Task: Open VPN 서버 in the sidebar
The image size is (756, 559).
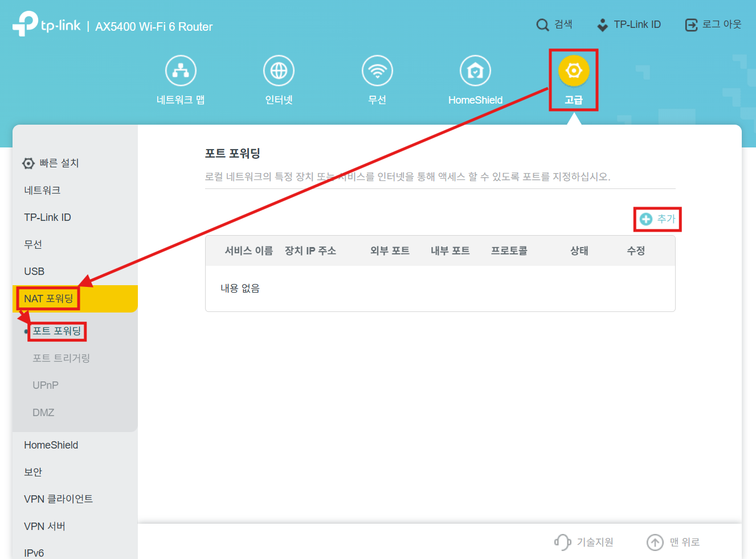Action: (44, 526)
